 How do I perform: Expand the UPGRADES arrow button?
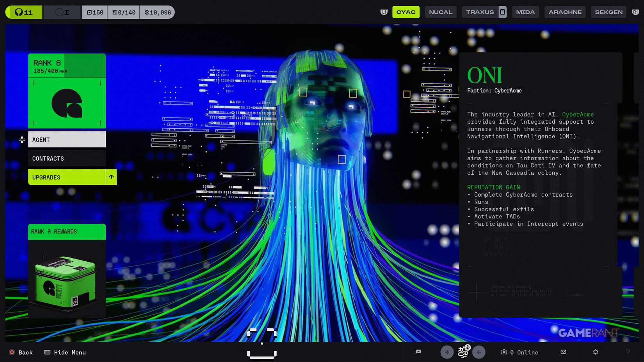111,177
